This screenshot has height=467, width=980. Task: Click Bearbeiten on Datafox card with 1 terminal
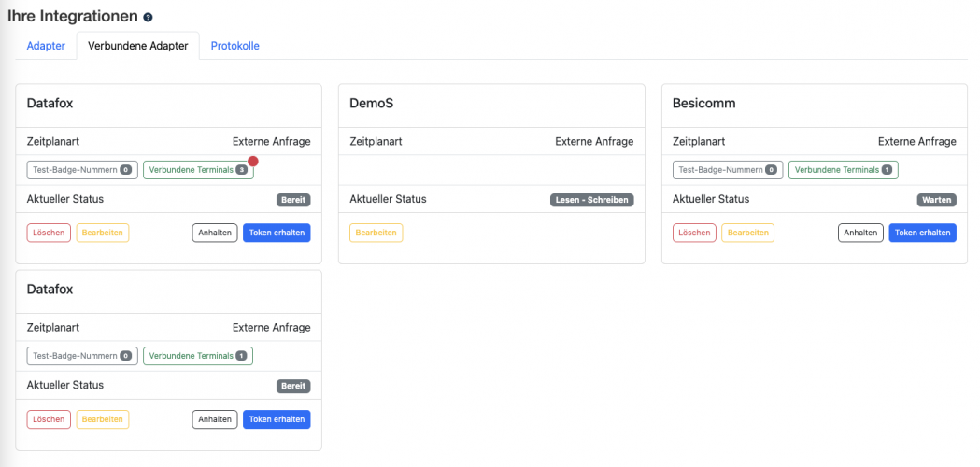coord(103,419)
